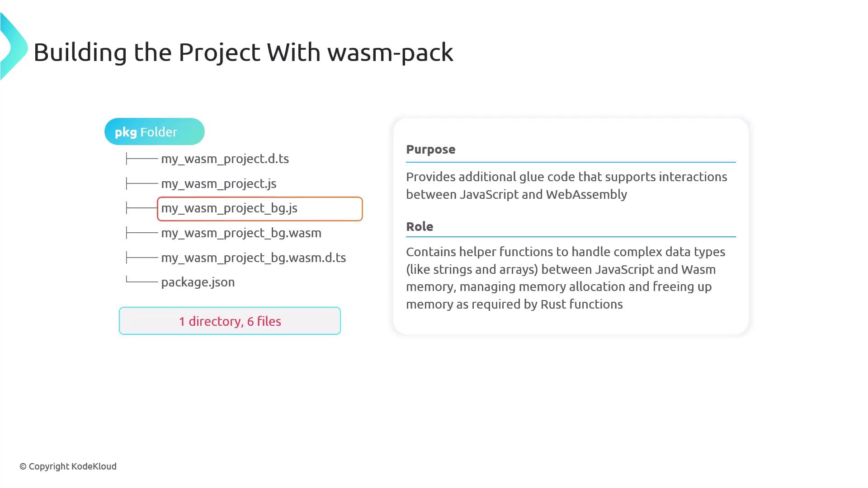Click the Purpose heading

(x=430, y=149)
